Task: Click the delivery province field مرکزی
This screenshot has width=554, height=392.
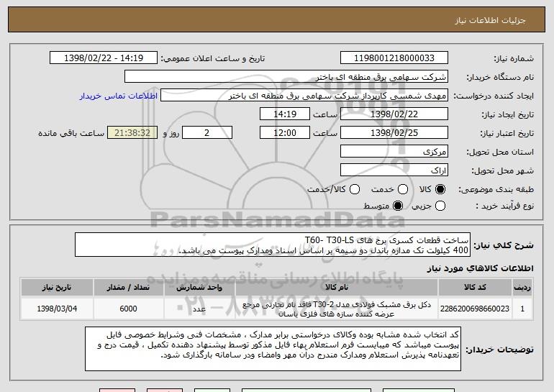Action: (394, 152)
